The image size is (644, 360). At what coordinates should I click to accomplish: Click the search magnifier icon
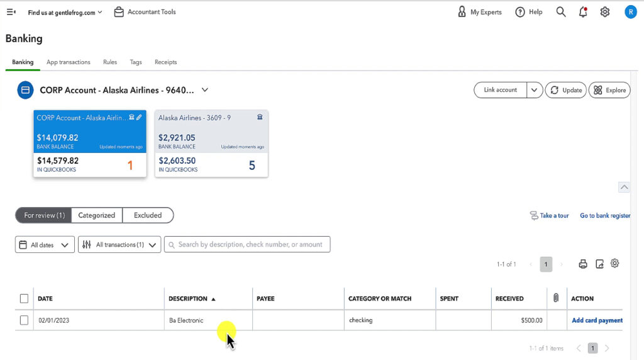click(561, 12)
